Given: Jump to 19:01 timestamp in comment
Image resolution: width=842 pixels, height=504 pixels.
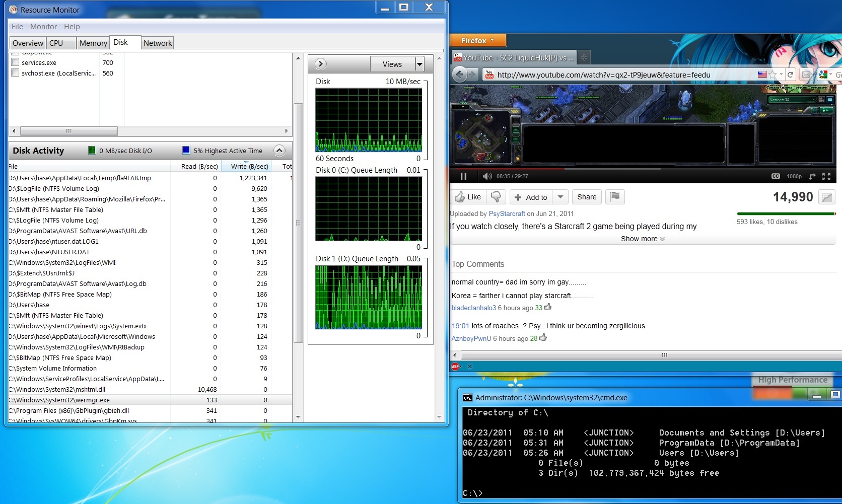Looking at the screenshot, I should 460,326.
